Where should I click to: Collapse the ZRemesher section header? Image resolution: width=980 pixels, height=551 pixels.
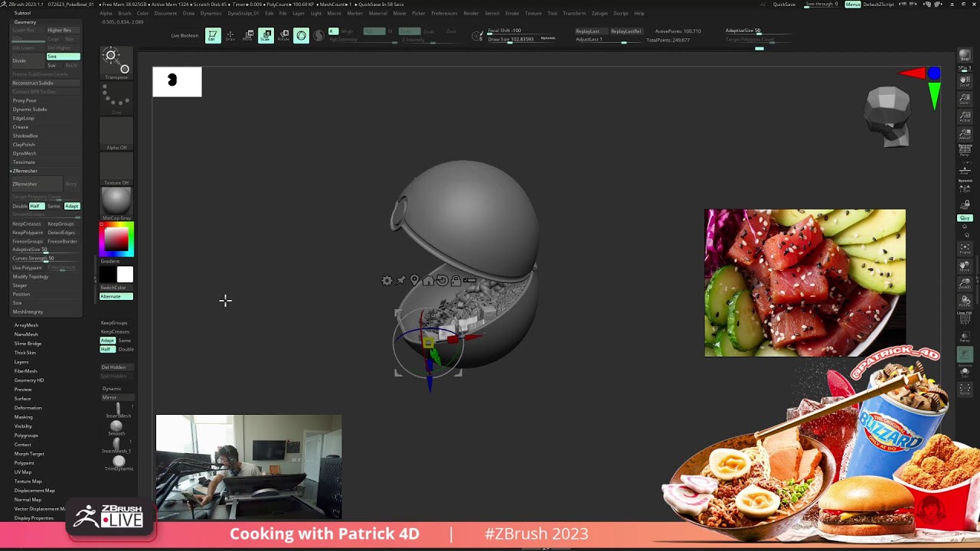pyautogui.click(x=24, y=171)
